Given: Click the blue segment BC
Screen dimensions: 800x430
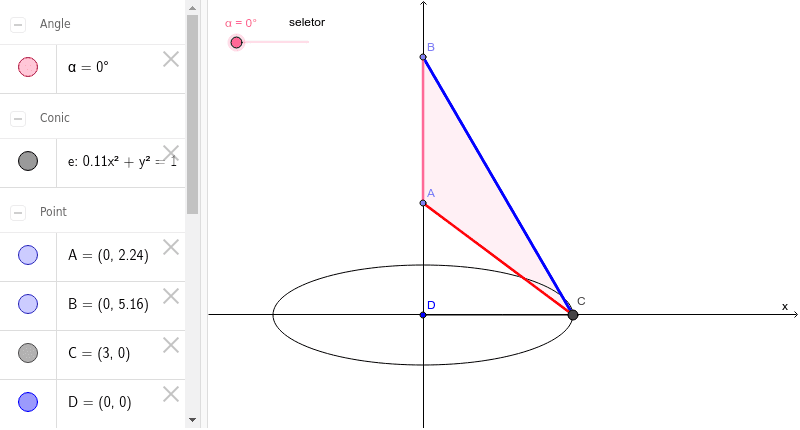Looking at the screenshot, I should coord(497,184).
